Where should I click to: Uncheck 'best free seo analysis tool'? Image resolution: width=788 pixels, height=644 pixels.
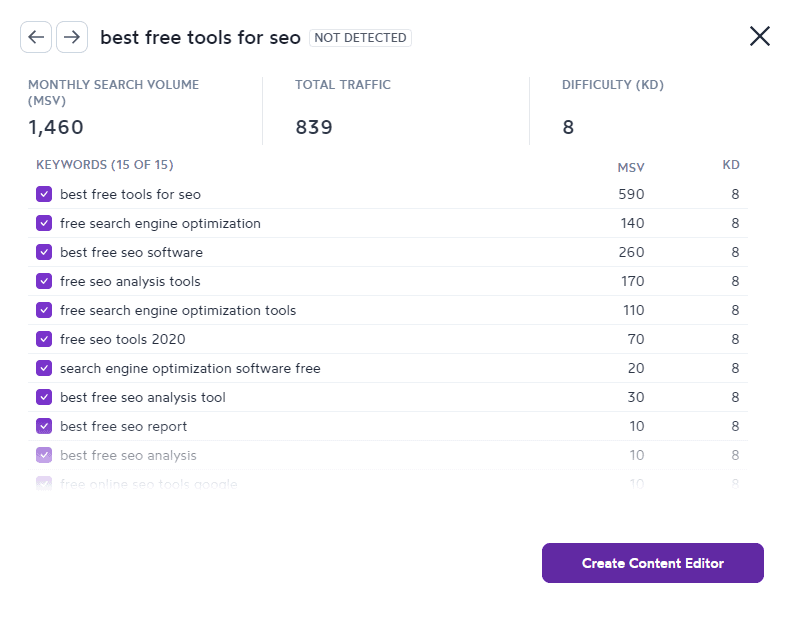[44, 397]
